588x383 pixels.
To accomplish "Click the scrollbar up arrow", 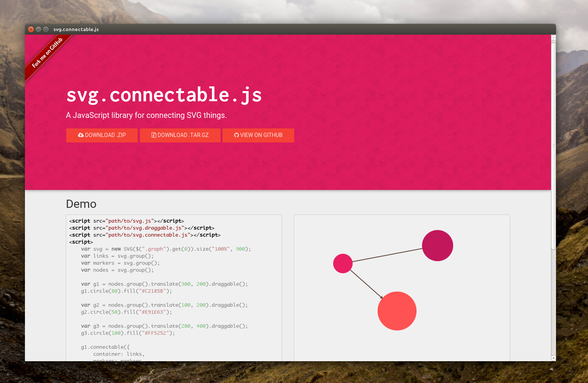I will tap(553, 38).
